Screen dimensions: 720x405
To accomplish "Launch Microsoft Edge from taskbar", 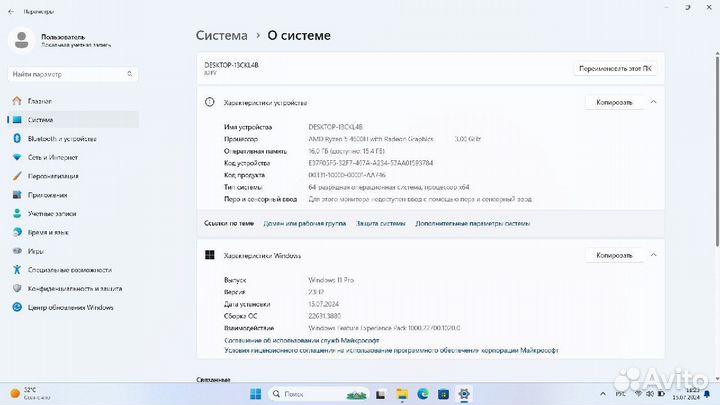I will point(423,394).
